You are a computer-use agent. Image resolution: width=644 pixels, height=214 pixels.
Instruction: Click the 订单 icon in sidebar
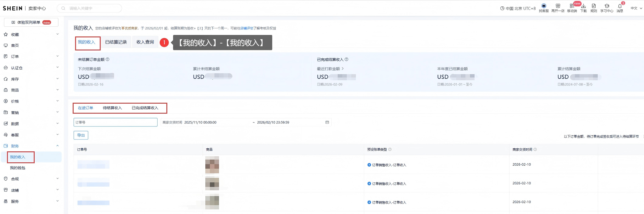click(x=5, y=56)
